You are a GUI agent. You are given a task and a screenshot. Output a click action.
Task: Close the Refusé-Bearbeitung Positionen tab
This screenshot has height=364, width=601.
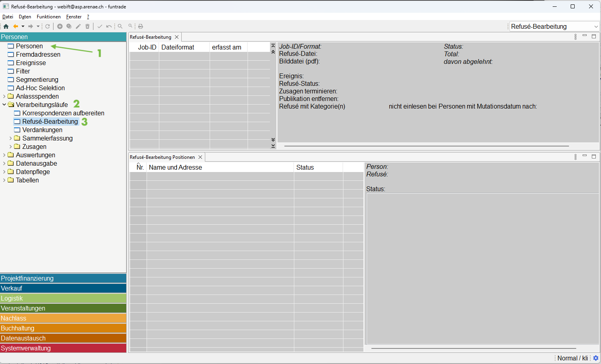pyautogui.click(x=200, y=157)
